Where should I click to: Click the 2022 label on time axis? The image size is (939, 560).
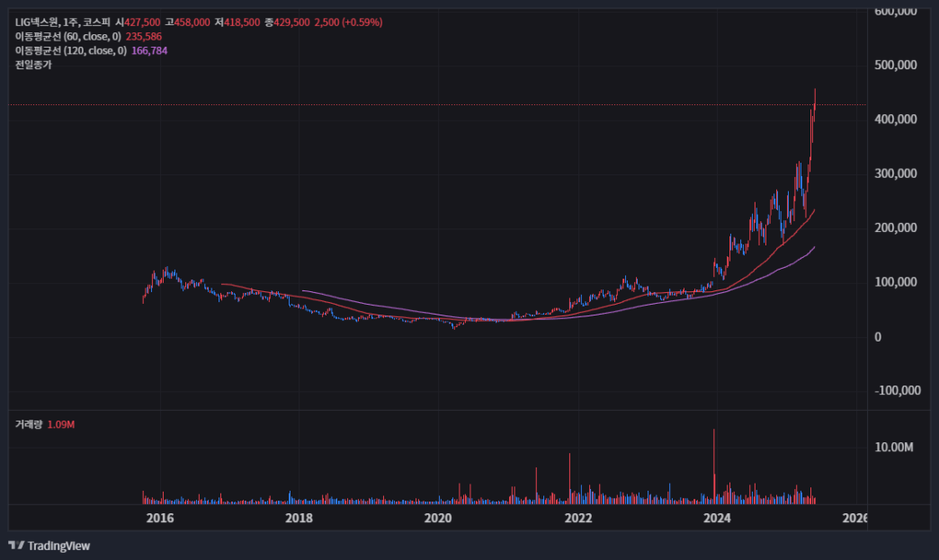click(x=578, y=518)
